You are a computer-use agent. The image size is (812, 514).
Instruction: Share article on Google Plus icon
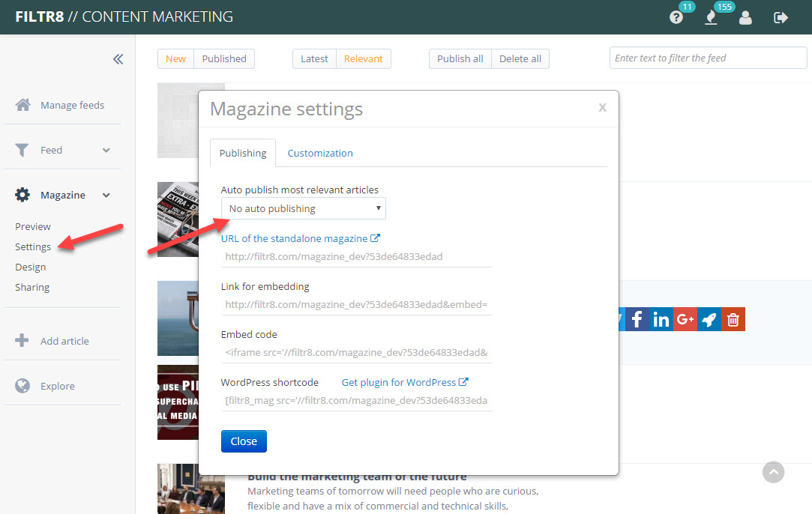(685, 319)
